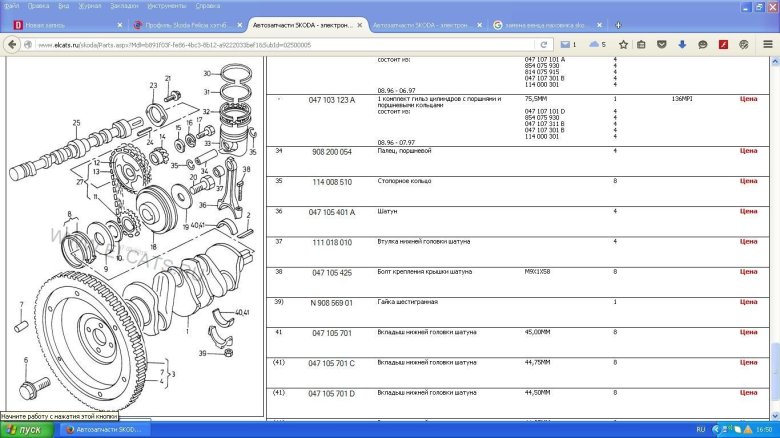
Task: Open the Инструменты menu
Action: click(167, 5)
